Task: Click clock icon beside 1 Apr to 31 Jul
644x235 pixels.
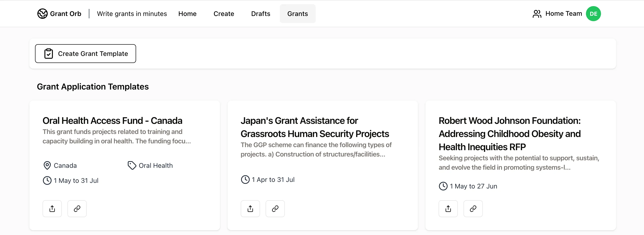Action: point(245,180)
